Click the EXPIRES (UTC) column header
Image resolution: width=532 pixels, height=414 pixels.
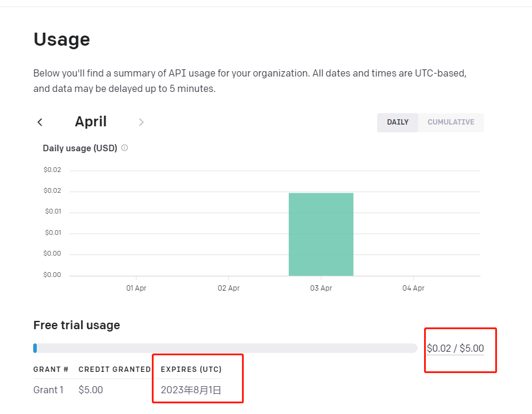[x=191, y=369]
